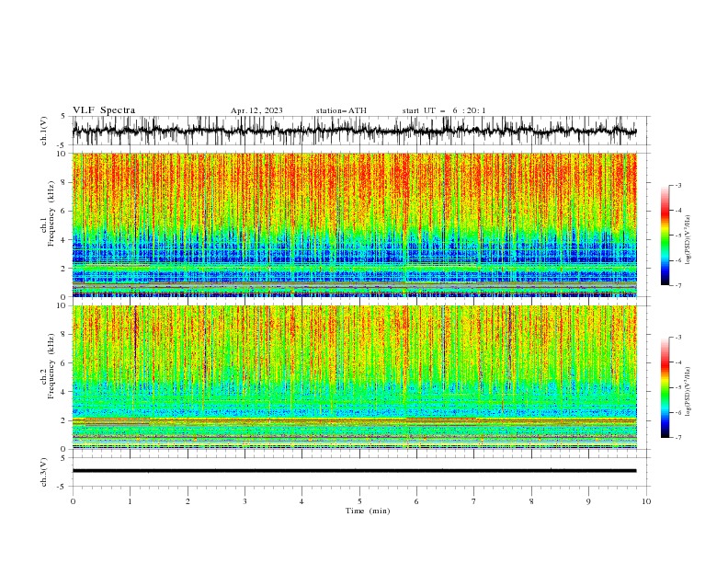Click the ch.2 frequency tick label "8"
728x563 pixels.
tap(63, 335)
